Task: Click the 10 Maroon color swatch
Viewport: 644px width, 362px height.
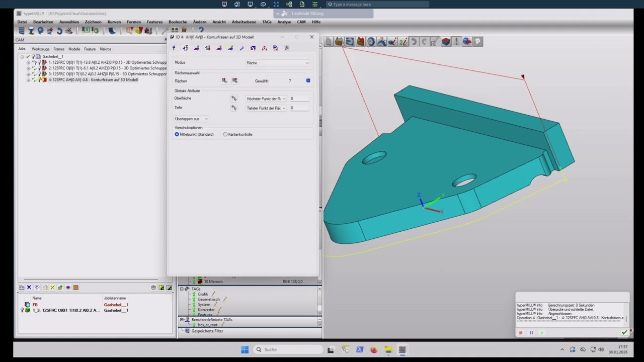Action: pos(200,282)
